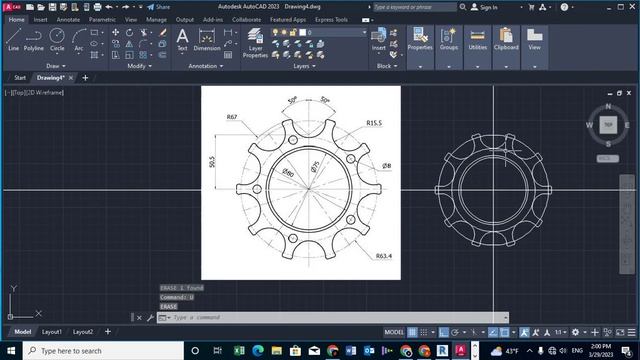Activate the Array tool
Viewport: 640px width, 360px height.
143,55
